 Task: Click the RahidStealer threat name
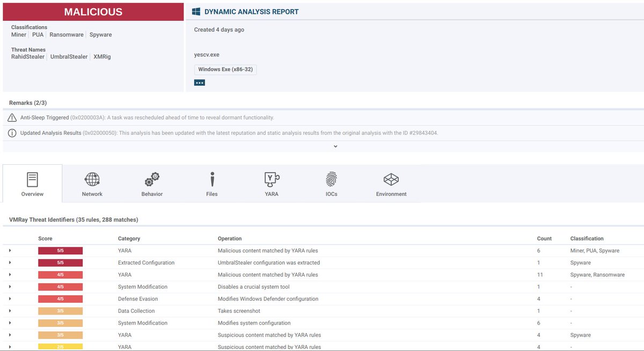click(28, 56)
